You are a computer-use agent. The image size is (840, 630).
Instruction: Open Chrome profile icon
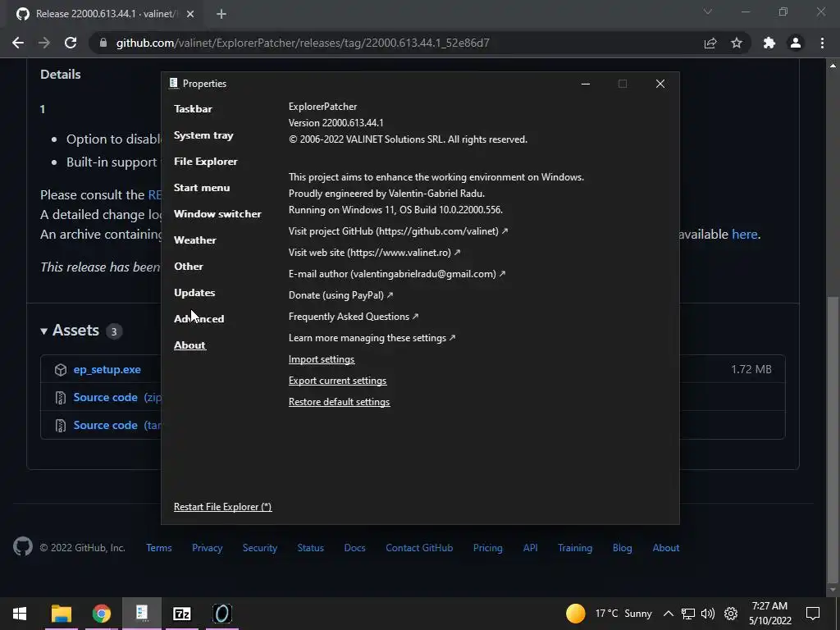coord(796,43)
